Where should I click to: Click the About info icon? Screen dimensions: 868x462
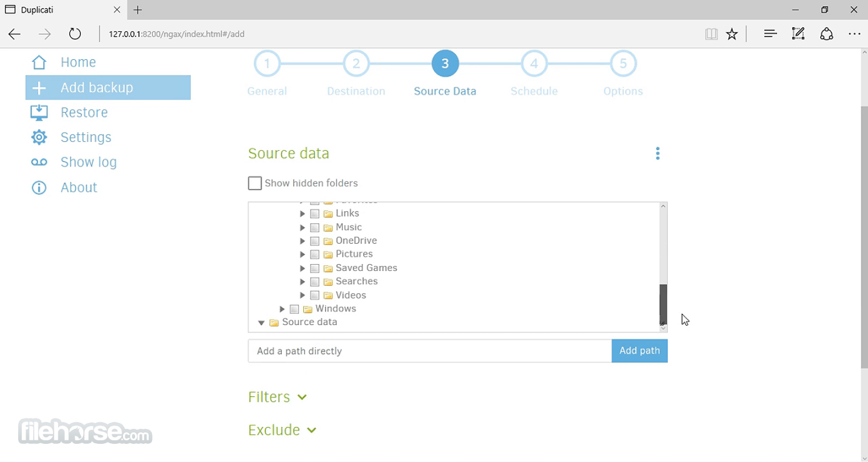(x=39, y=188)
